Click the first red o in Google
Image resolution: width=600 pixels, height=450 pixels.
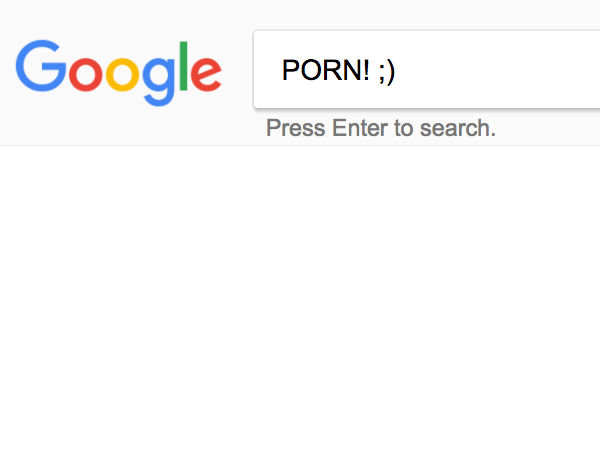(x=85, y=75)
